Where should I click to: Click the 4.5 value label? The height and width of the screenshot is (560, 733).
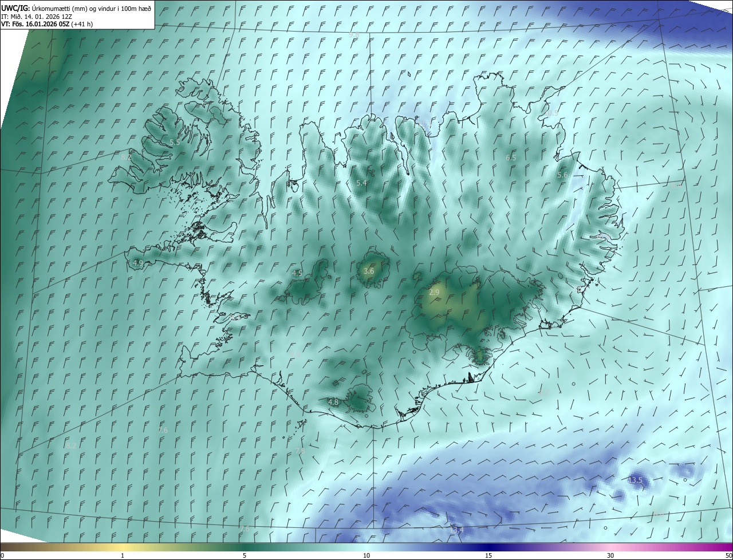point(297,274)
